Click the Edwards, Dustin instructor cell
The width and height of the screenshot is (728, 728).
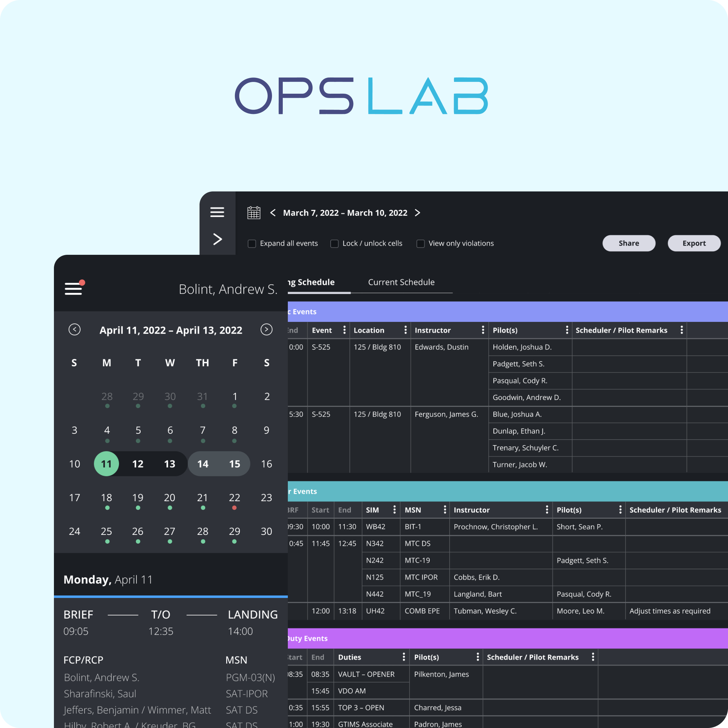tap(449, 372)
